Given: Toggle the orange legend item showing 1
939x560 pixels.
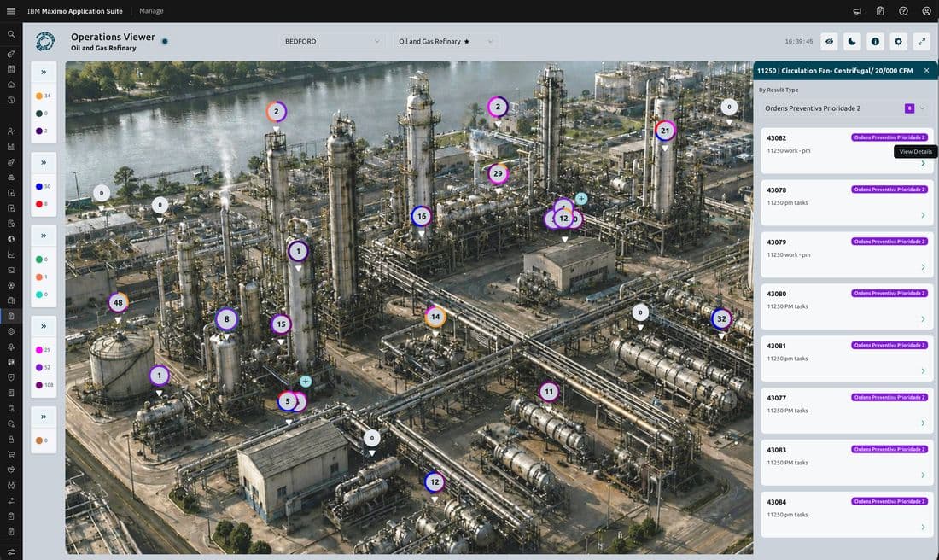Looking at the screenshot, I should (x=43, y=277).
